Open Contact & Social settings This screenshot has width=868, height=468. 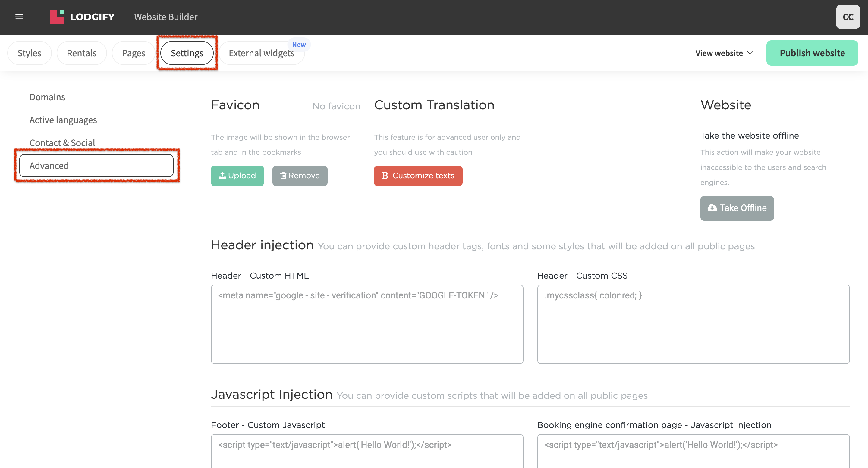pyautogui.click(x=62, y=143)
